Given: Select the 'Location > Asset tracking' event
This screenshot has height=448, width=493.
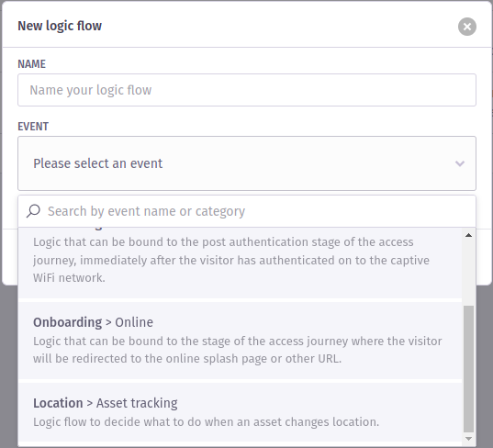Looking at the screenshot, I should (x=240, y=412).
